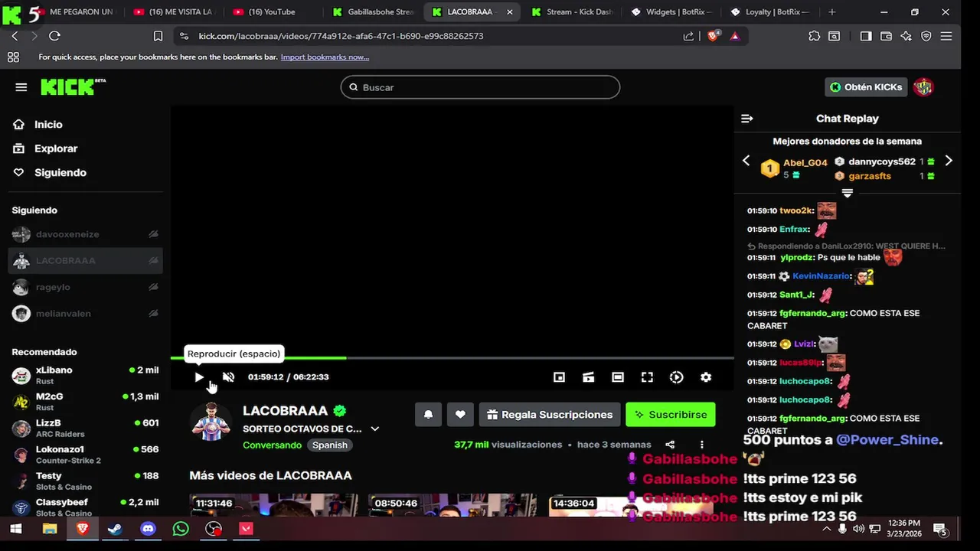The height and width of the screenshot is (551, 980).
Task: Switch to Loyalty | BotRix tab
Action: [770, 12]
